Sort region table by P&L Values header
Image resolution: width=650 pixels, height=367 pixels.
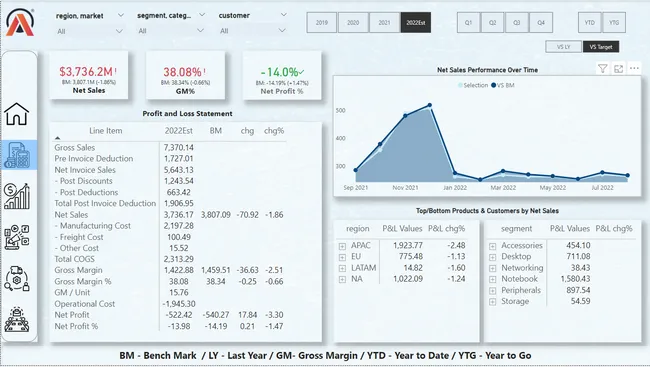click(402, 228)
